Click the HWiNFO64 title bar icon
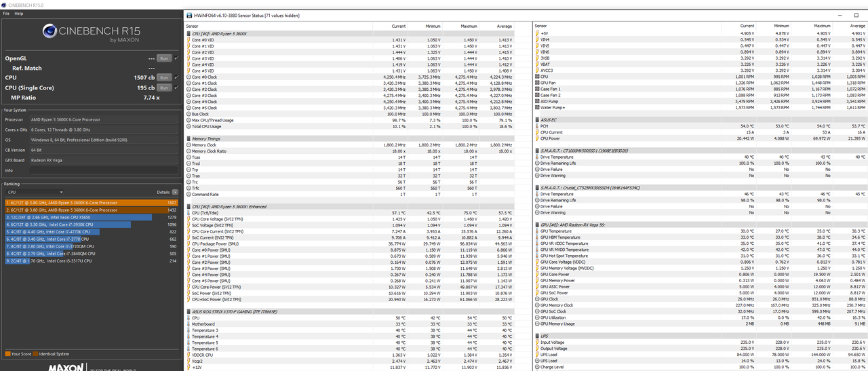 coord(189,14)
